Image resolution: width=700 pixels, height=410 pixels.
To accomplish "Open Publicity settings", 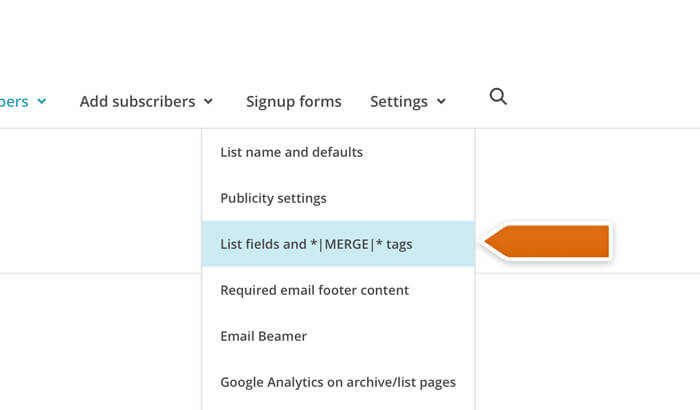I will tap(273, 198).
